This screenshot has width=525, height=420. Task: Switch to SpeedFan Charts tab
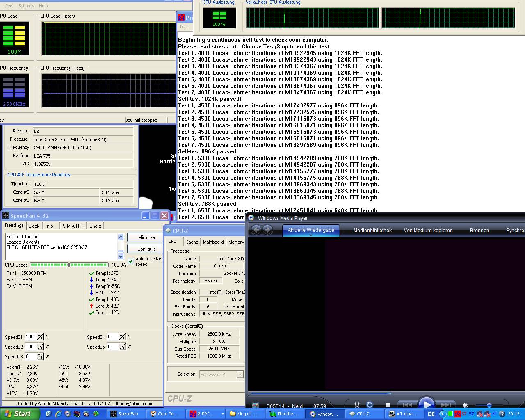coord(96,226)
